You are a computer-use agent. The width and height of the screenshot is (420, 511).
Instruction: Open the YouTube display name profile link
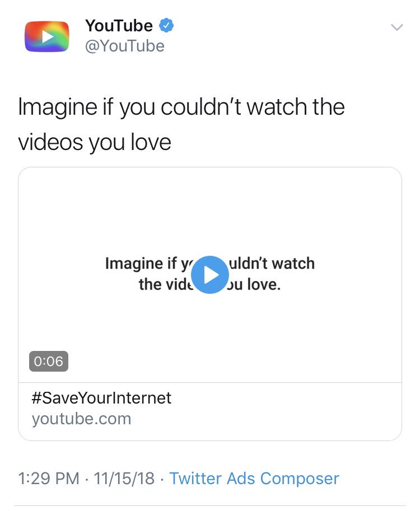coord(119,26)
